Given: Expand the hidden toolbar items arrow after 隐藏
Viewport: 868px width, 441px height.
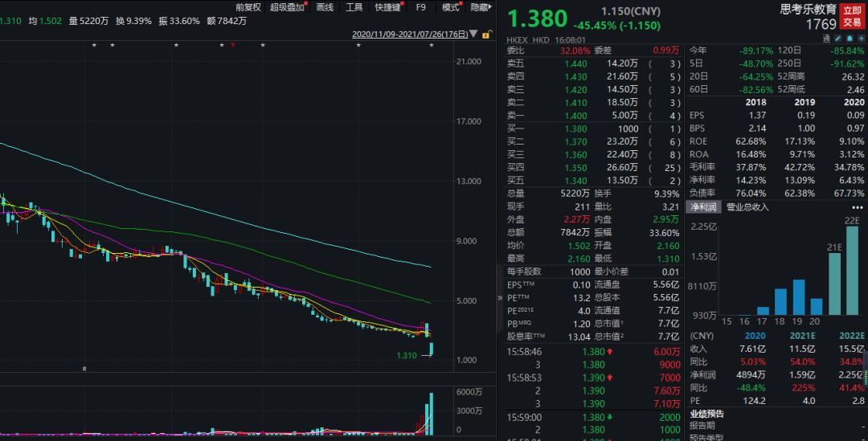Looking at the screenshot, I should pyautogui.click(x=491, y=7).
